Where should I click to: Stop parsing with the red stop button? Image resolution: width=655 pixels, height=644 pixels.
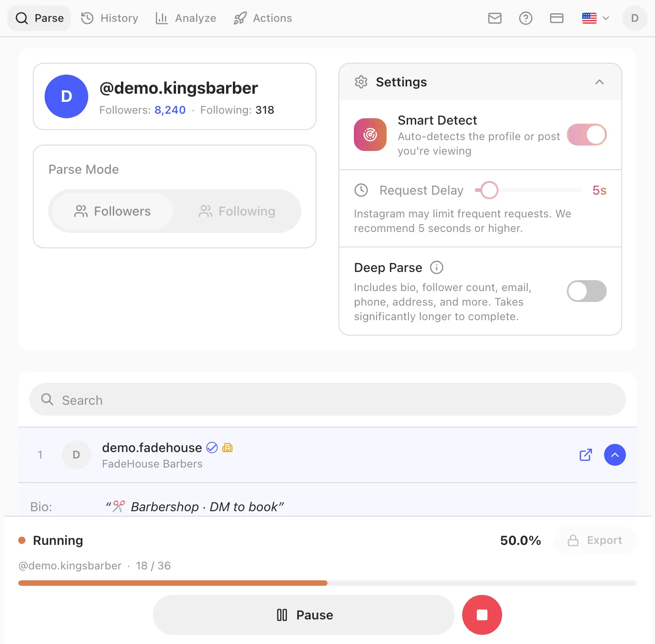[x=482, y=615]
